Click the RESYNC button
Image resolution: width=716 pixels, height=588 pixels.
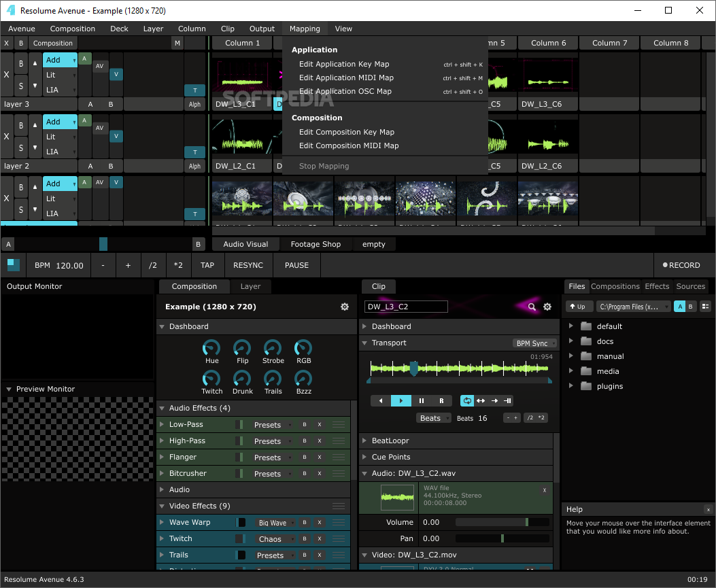click(x=248, y=265)
